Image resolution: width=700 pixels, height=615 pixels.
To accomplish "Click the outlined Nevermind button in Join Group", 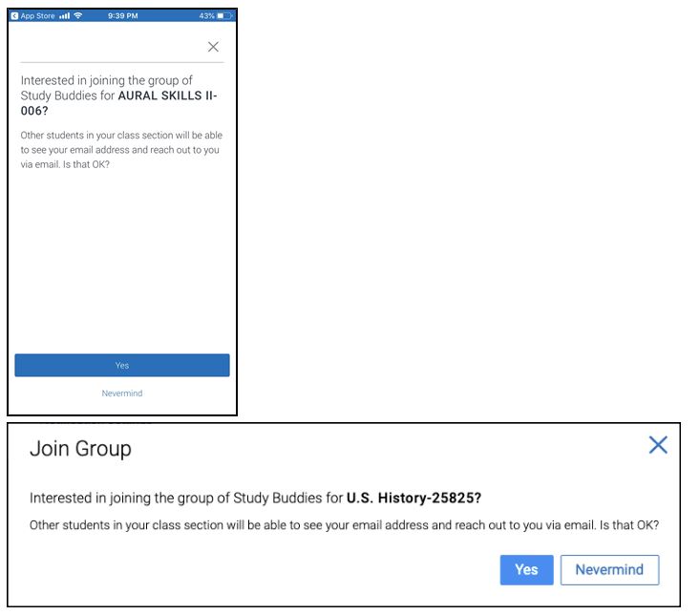I will (609, 569).
